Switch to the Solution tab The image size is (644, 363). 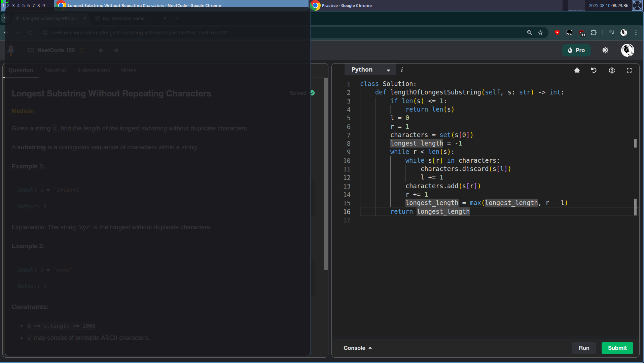[55, 70]
